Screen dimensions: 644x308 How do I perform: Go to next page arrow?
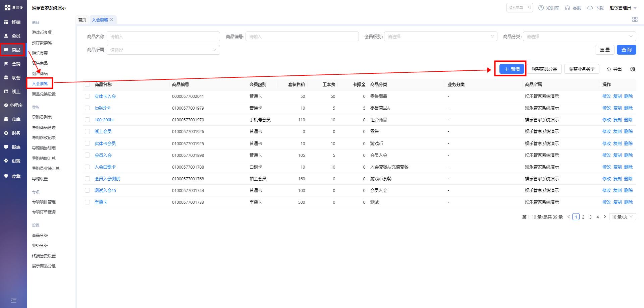tap(605, 217)
